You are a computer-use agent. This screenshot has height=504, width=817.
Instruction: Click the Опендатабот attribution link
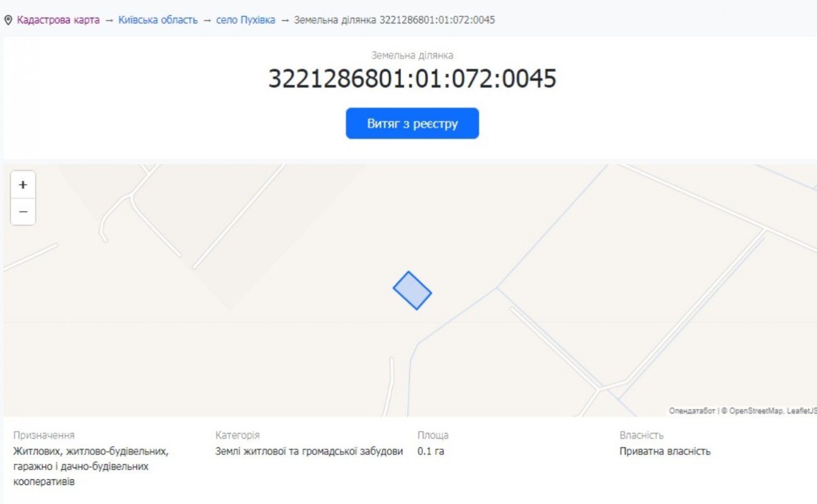tap(692, 411)
